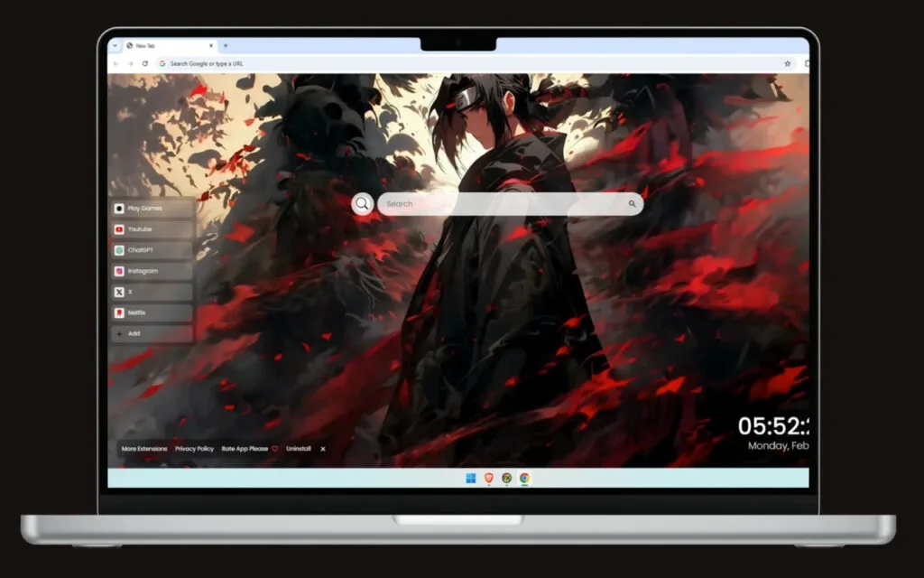Click the magnifier inside the search bar

pyautogui.click(x=632, y=203)
